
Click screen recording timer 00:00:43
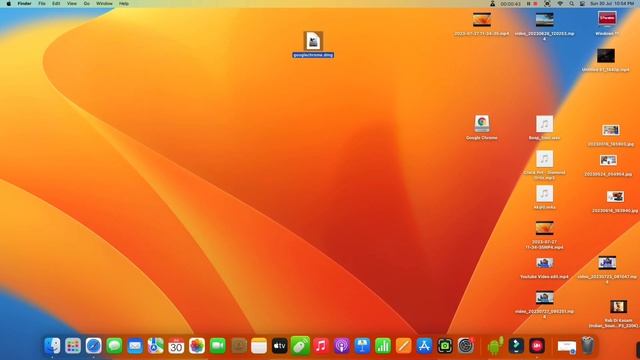[x=511, y=4]
